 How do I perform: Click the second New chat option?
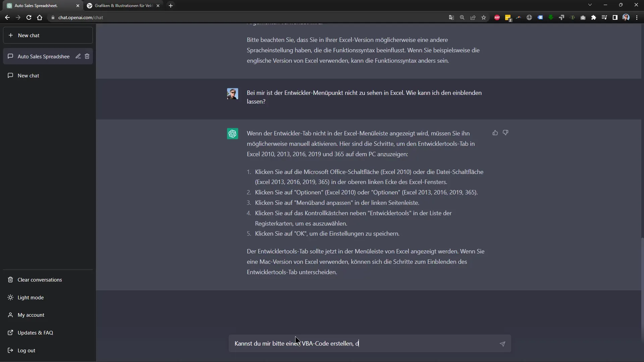[48, 75]
